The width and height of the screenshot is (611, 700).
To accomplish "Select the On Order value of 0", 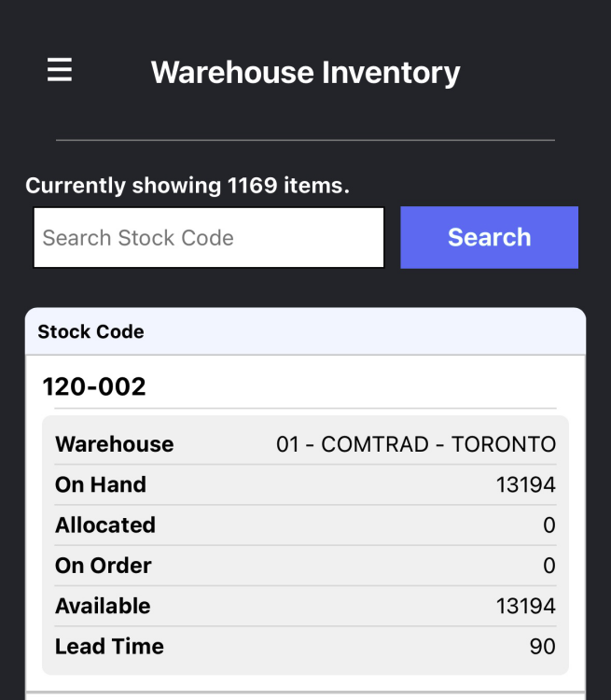I will tap(549, 566).
